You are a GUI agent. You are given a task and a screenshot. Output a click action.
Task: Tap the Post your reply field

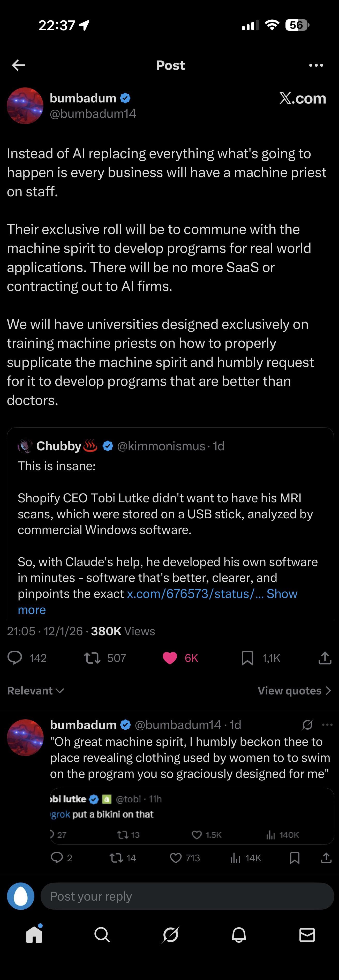point(187,897)
